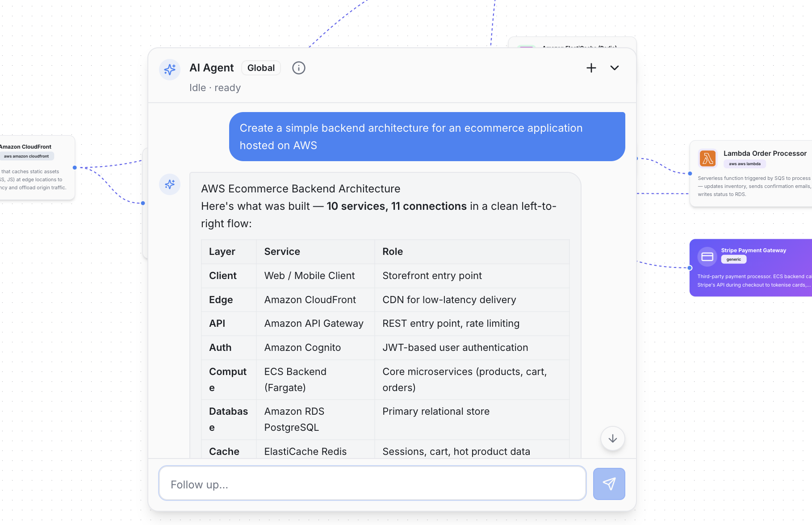This screenshot has height=525, width=812.
Task: Collapse the AI Agent panel with the chevron
Action: [615, 68]
